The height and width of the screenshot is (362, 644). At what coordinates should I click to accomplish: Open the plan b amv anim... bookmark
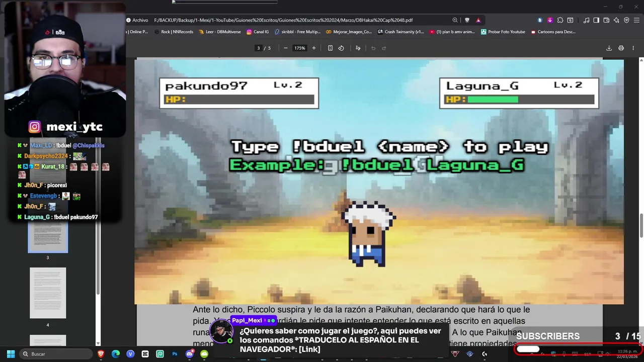(x=452, y=32)
